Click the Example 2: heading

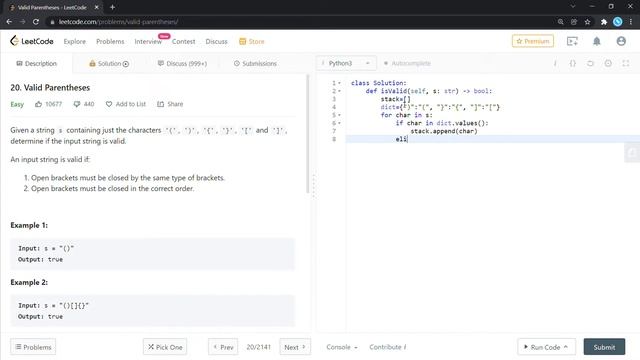click(x=29, y=282)
